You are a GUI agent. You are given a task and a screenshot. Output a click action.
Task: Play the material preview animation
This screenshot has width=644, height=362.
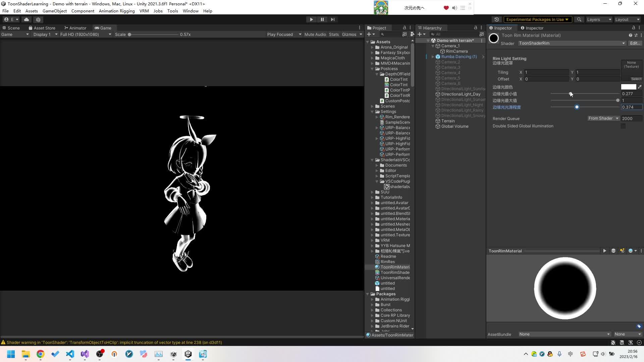click(604, 251)
